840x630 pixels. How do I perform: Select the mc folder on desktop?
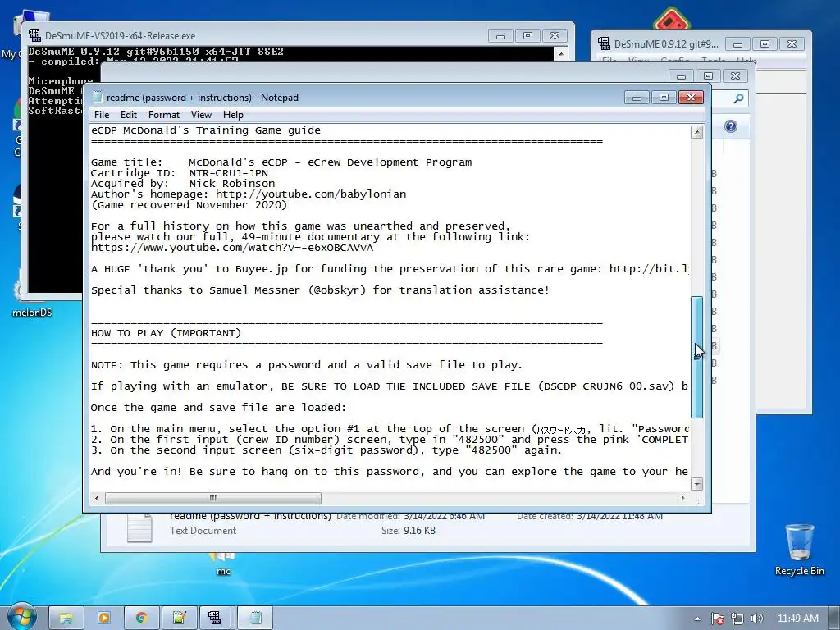(223, 565)
